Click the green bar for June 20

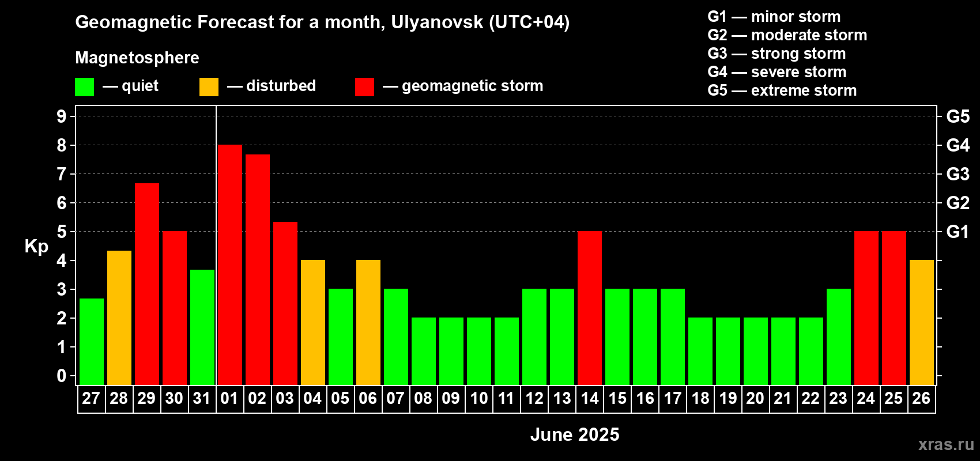[756, 352]
